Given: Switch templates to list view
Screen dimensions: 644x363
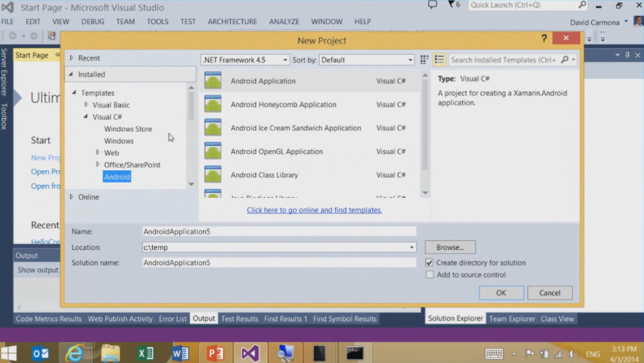Looking at the screenshot, I should tap(439, 60).
